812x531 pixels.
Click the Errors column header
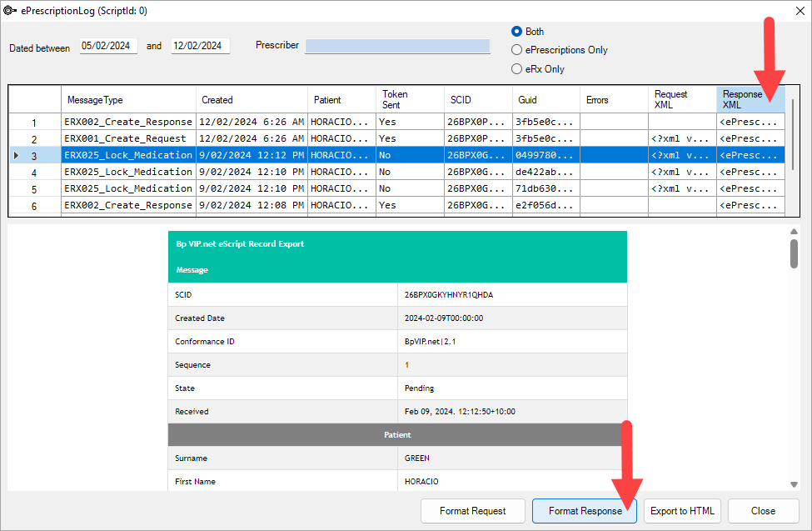[x=614, y=99]
